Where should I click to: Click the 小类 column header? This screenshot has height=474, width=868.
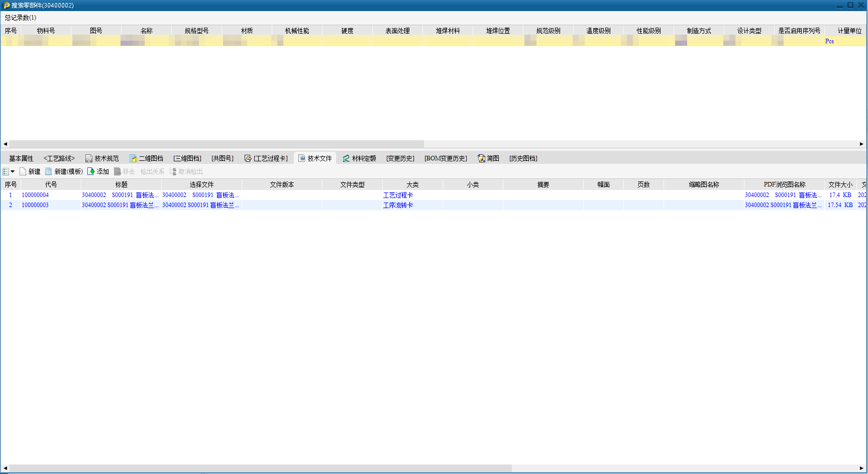473,184
